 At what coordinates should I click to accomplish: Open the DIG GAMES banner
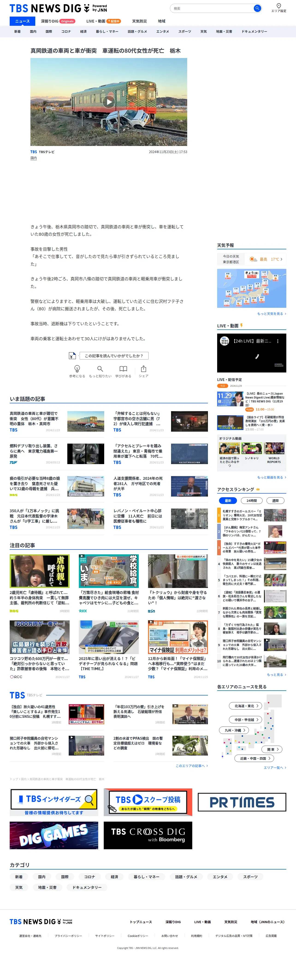54,835
